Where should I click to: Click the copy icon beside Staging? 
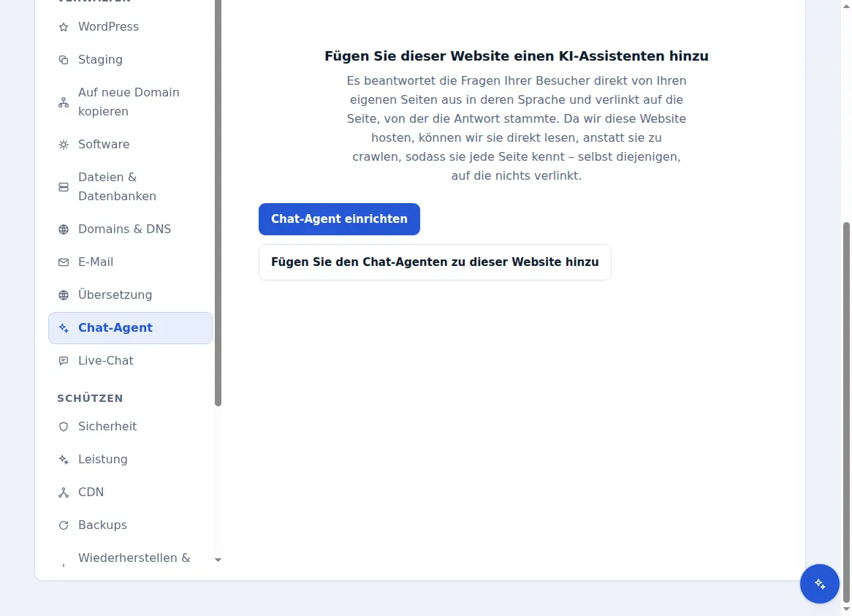[x=64, y=60]
